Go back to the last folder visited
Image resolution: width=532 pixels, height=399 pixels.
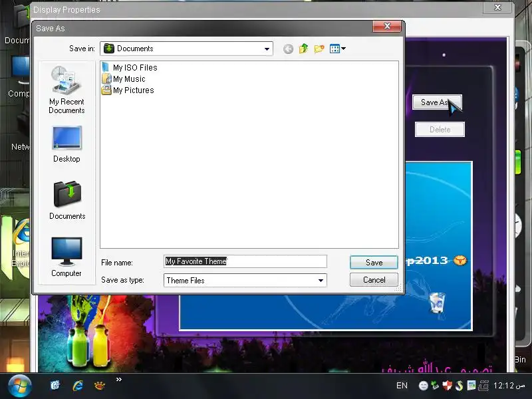(x=288, y=49)
